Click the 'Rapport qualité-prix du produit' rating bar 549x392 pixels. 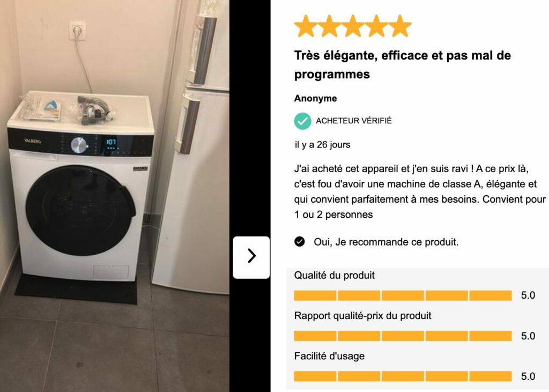[x=403, y=336]
